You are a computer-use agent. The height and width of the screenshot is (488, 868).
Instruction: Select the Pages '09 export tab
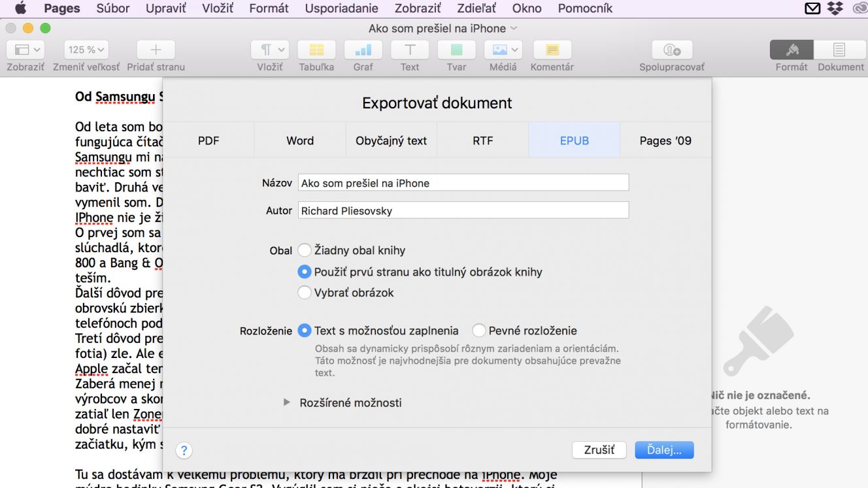click(665, 140)
